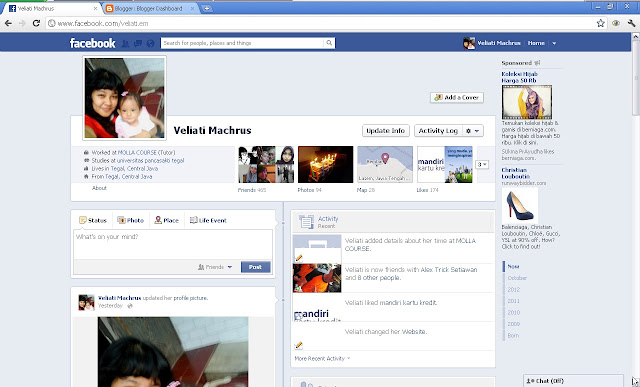Click Update Info button
640x387 pixels.
[x=386, y=131]
